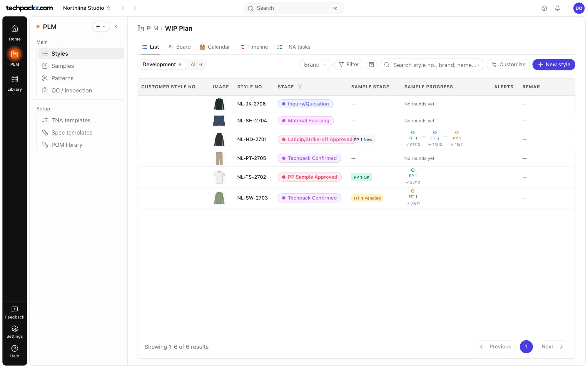Screen dimensions: 588x368
Task: Click the archive box icon button
Action: coord(372,64)
